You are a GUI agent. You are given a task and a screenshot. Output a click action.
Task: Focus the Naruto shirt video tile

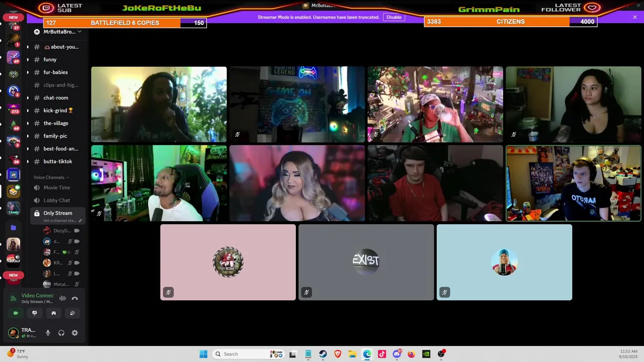574,184
